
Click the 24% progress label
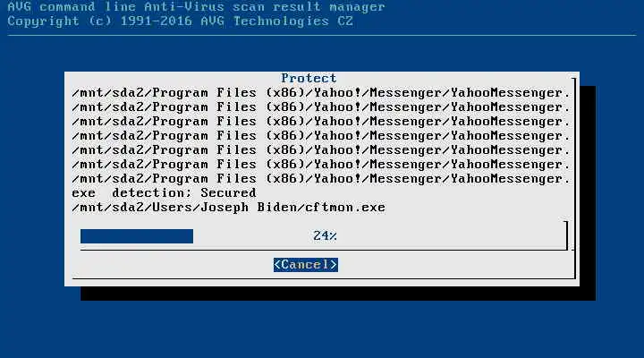(325, 236)
